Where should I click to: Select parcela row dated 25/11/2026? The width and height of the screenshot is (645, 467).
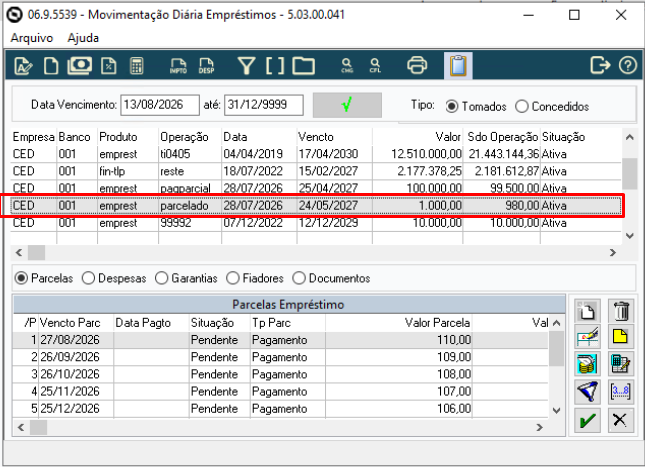click(281, 391)
